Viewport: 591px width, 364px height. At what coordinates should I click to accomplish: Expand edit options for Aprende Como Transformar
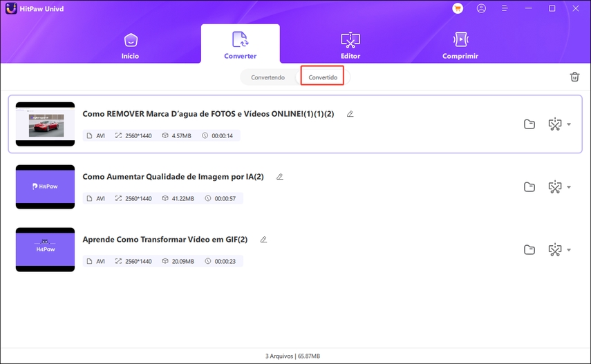569,250
